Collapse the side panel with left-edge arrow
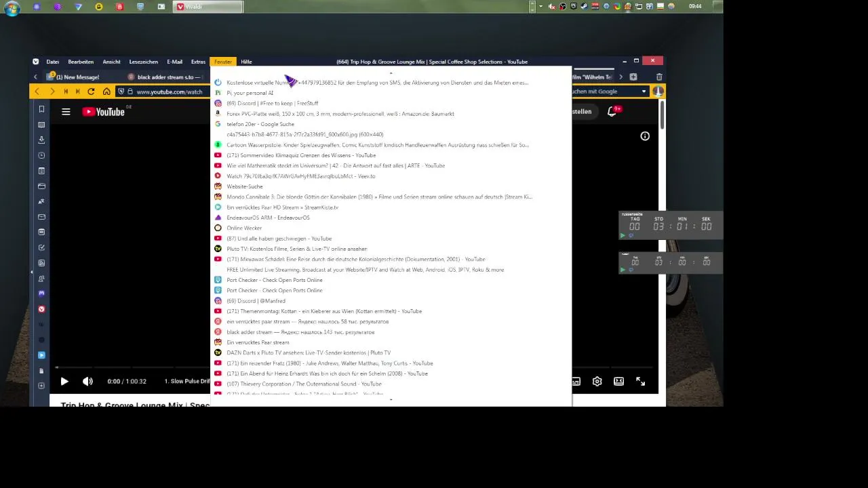868x488 pixels. point(31,272)
